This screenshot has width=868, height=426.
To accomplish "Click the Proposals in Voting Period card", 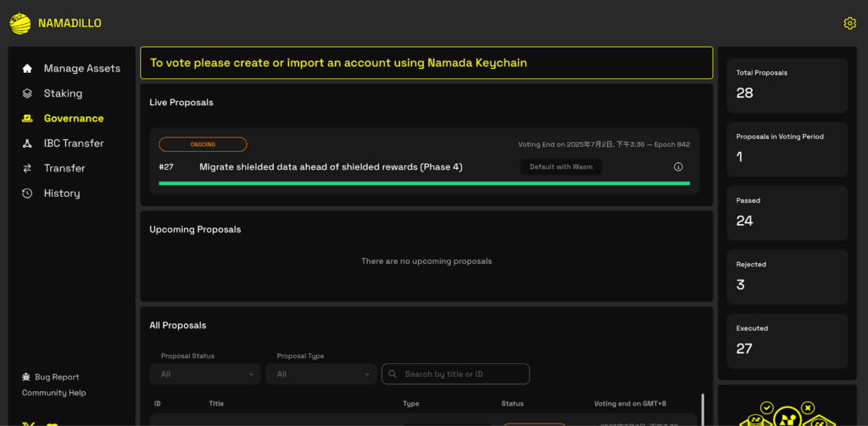I will 787,149.
